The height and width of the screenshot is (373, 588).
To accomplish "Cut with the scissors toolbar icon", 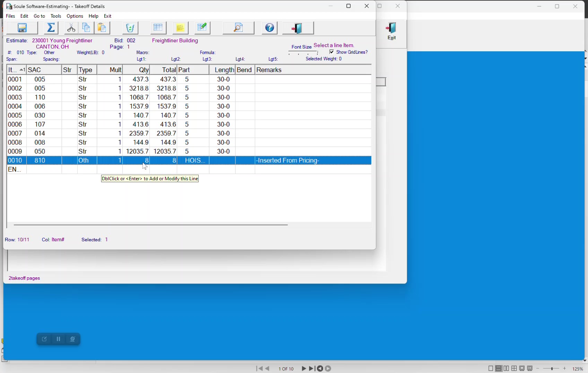I will pyautogui.click(x=71, y=28).
